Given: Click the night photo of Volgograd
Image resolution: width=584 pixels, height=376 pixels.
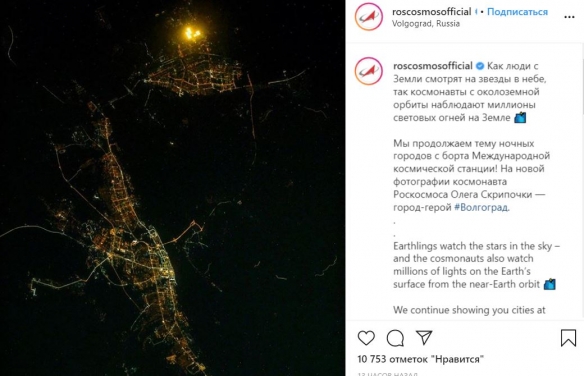Looking at the screenshot, I should point(172,188).
